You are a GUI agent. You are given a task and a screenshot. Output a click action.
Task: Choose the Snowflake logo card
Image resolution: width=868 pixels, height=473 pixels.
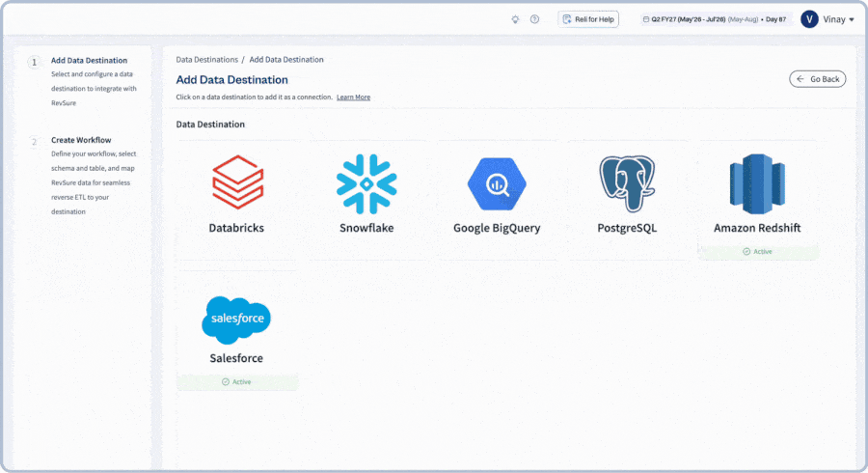(366, 183)
